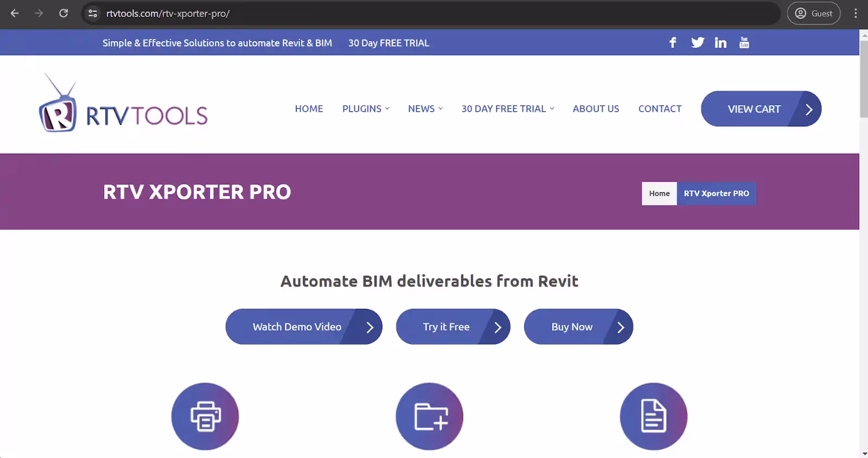868x458 pixels.
Task: Click the arrow on Buy Now button
Action: pyautogui.click(x=621, y=327)
